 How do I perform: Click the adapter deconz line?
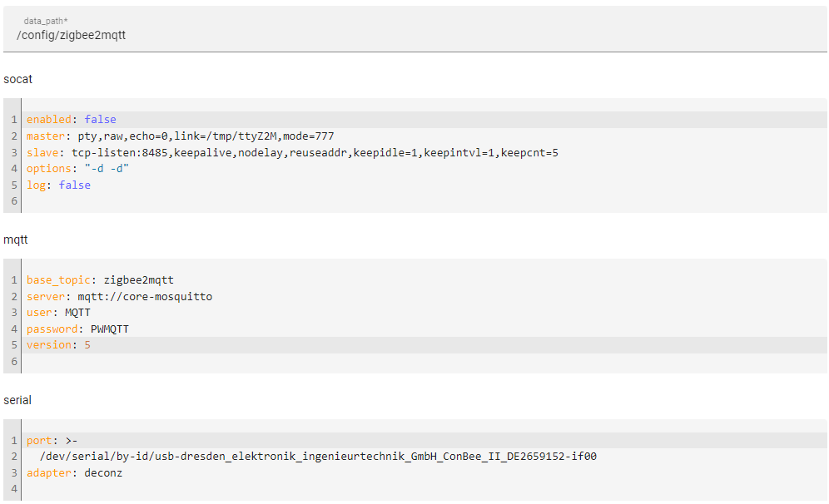point(424,473)
